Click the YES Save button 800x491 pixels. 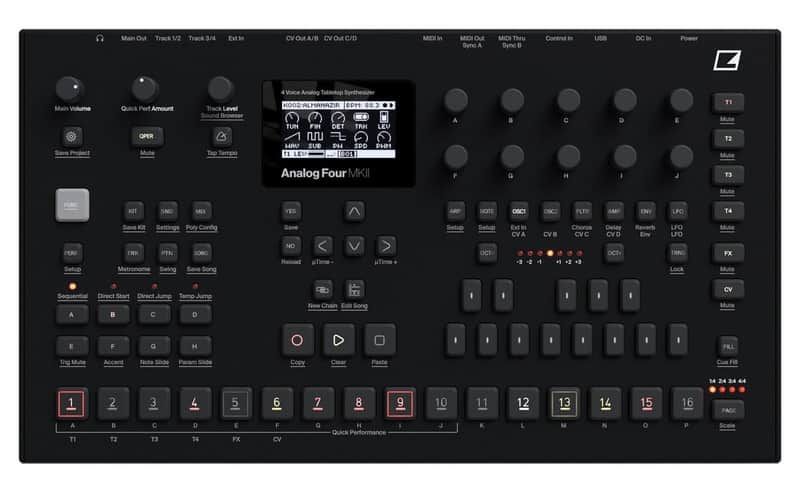coord(291,211)
